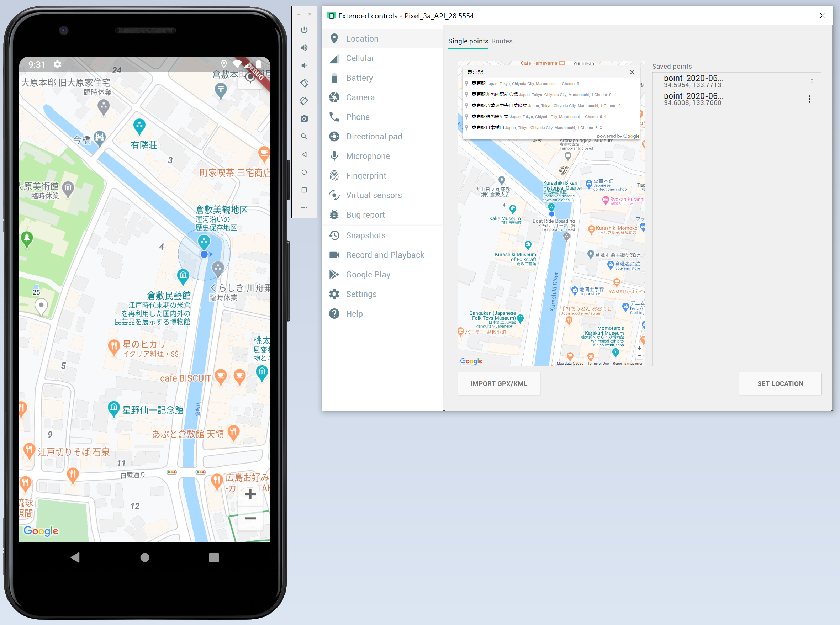Image resolution: width=840 pixels, height=625 pixels.
Task: Open Cellular settings in sidebar
Action: [x=382, y=58]
